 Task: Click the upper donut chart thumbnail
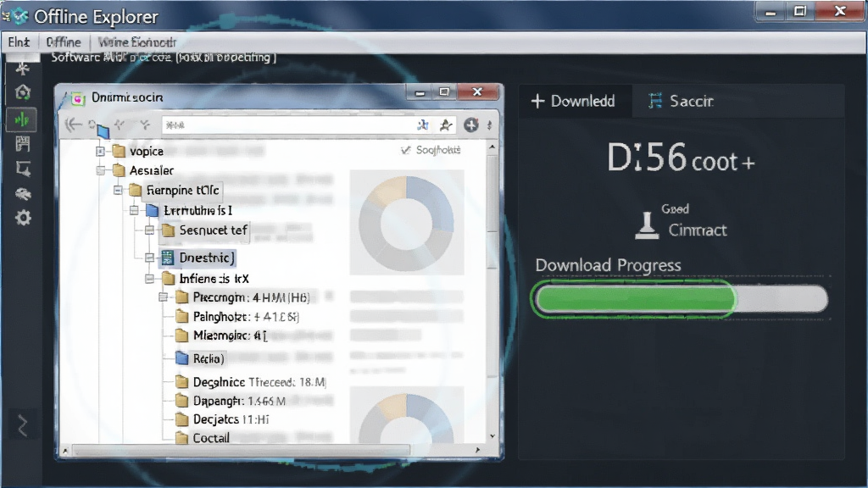pyautogui.click(x=406, y=223)
